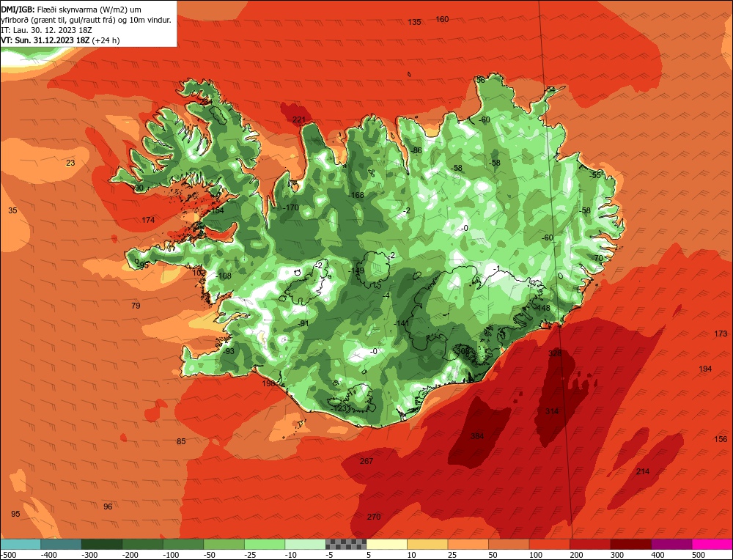This screenshot has width=733, height=560.
Task: Click the value '173' near the right edge
Action: 721,334
